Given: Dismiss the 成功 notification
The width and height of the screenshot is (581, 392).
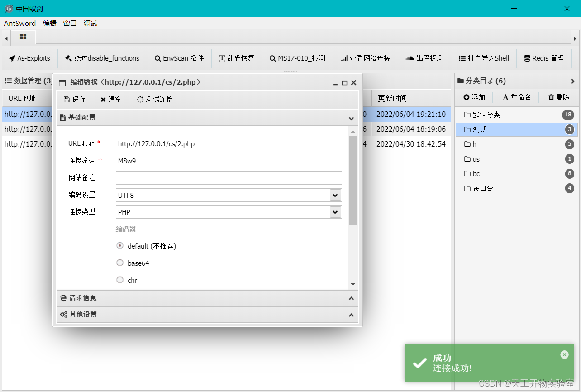Looking at the screenshot, I should tap(564, 354).
